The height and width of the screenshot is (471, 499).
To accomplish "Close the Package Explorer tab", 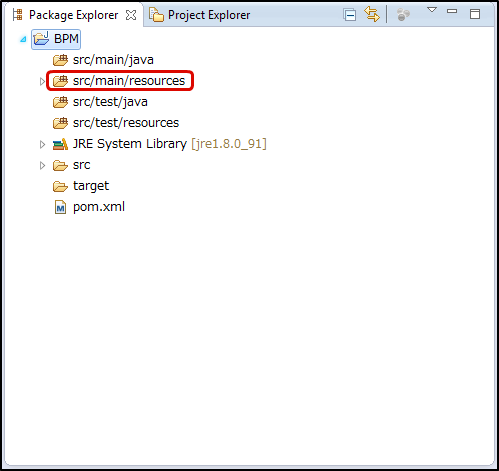I will (x=131, y=15).
